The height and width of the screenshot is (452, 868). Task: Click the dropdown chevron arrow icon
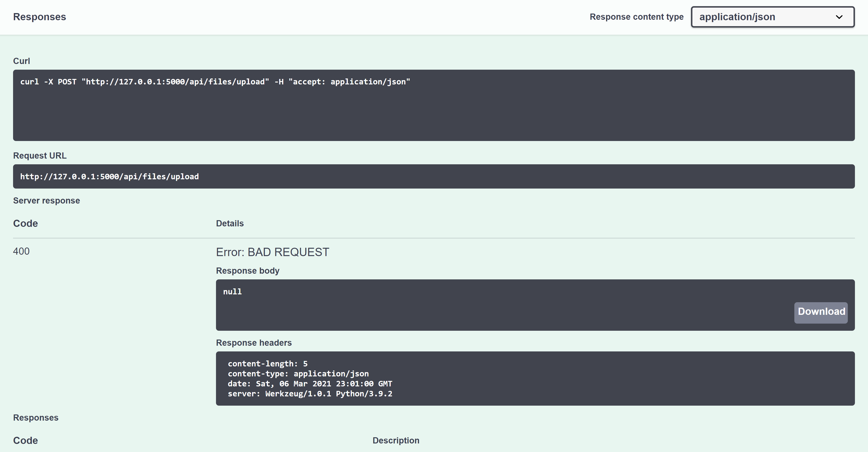pyautogui.click(x=839, y=17)
